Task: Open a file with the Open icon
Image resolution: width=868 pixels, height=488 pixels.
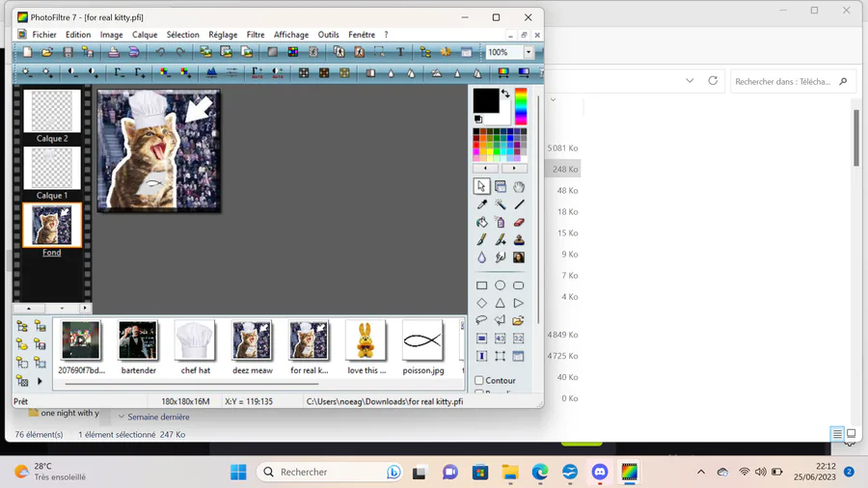Action: (47, 52)
